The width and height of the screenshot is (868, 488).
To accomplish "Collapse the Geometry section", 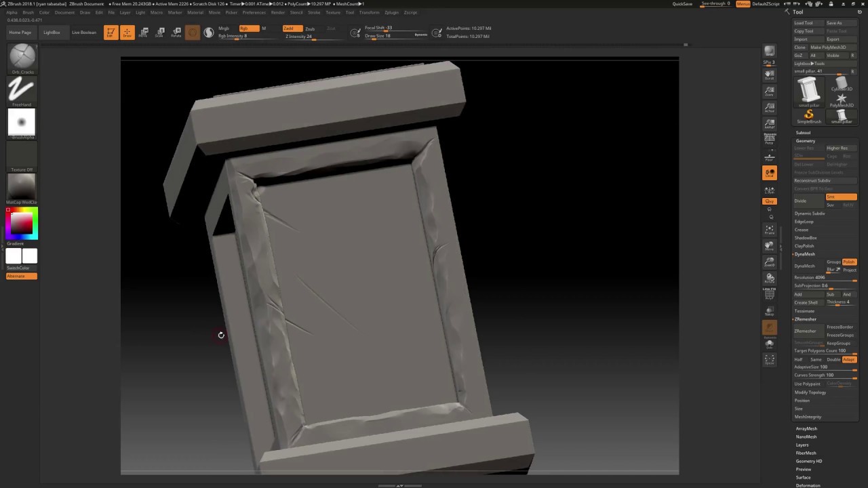I will [x=806, y=141].
